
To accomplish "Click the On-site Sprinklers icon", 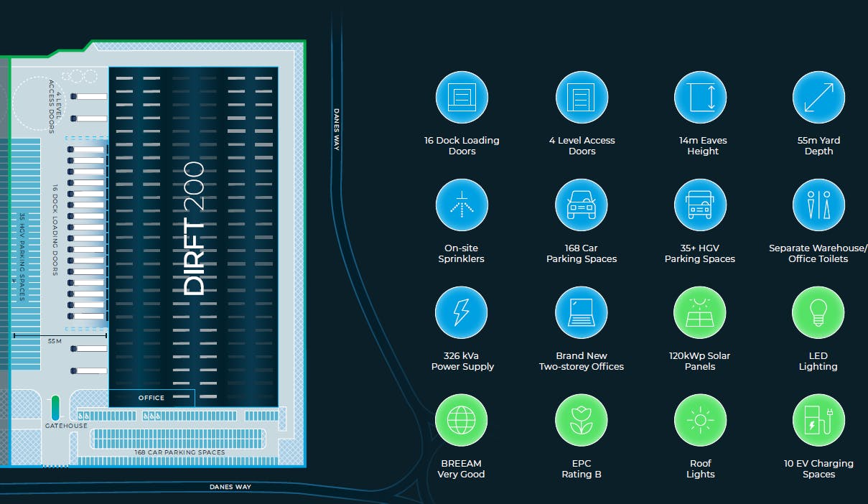I will 462,205.
